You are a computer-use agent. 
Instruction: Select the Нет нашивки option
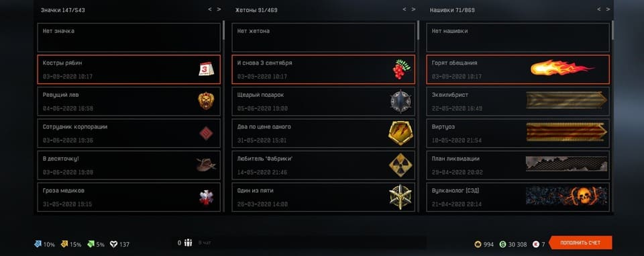[518, 38]
